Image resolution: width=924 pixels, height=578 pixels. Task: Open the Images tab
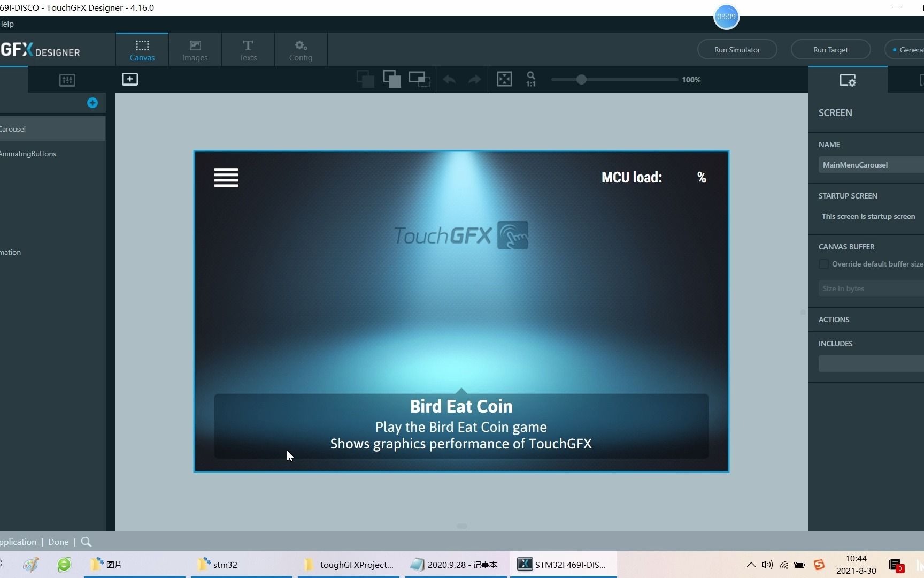(x=195, y=50)
